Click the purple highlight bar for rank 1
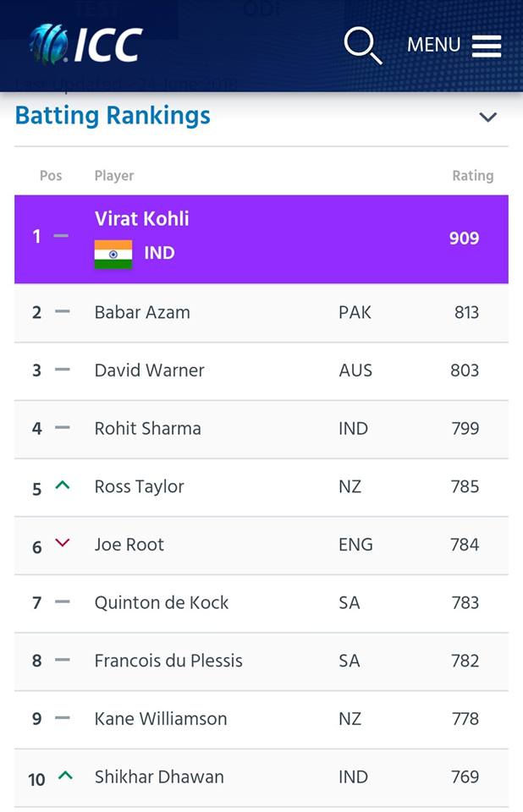The image size is (523, 812). (261, 239)
